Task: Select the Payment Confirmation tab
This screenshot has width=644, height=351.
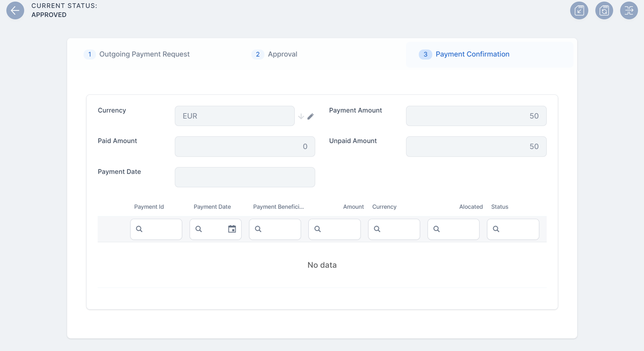Action: (x=472, y=54)
